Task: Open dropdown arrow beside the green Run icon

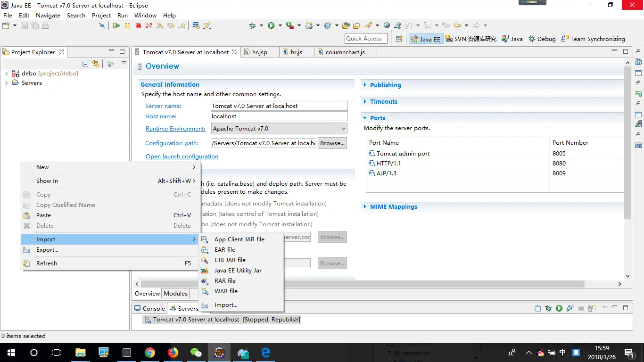Action: (280, 26)
